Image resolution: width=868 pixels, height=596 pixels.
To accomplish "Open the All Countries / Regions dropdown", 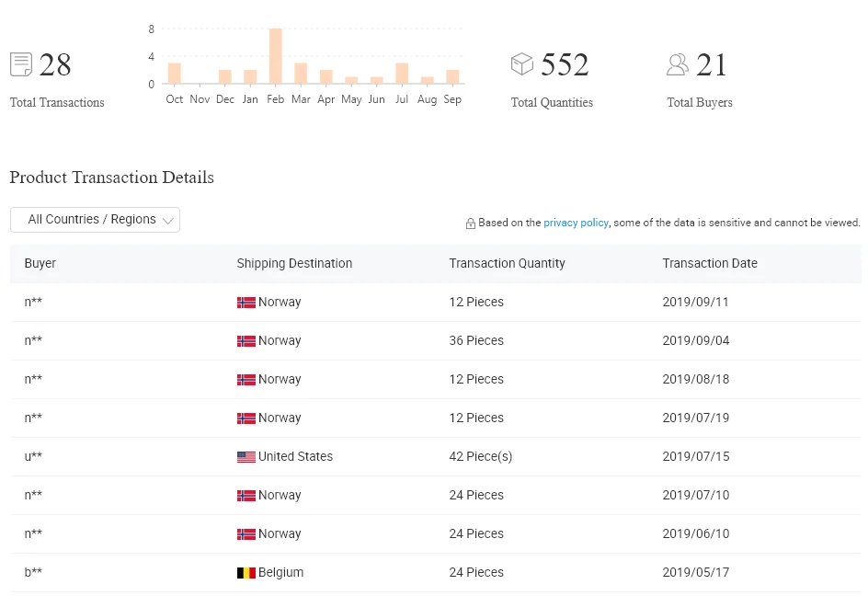I will click(x=95, y=220).
